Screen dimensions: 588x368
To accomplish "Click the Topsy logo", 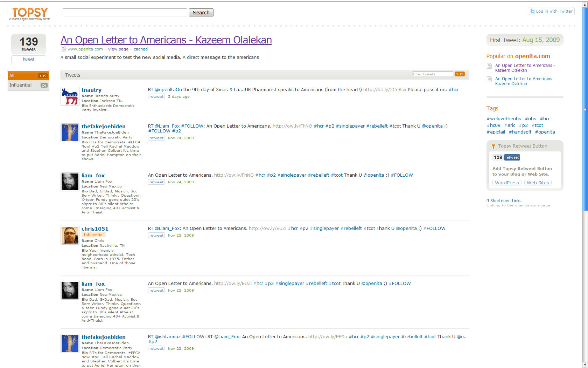I will pyautogui.click(x=30, y=13).
